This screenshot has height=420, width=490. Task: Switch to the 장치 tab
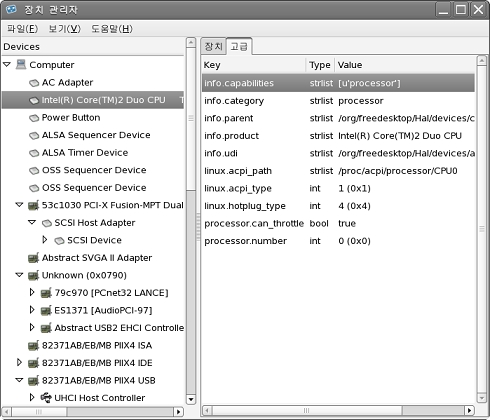[213, 46]
